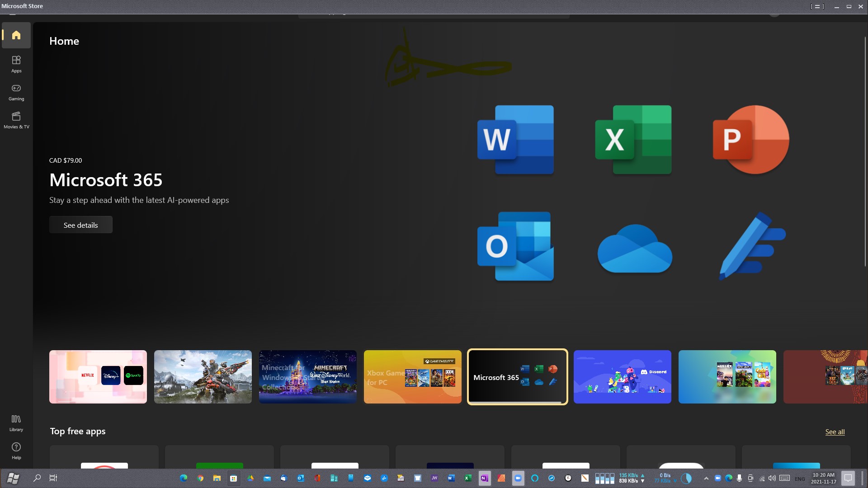Switch to OneNote on taskbar

[x=485, y=478]
